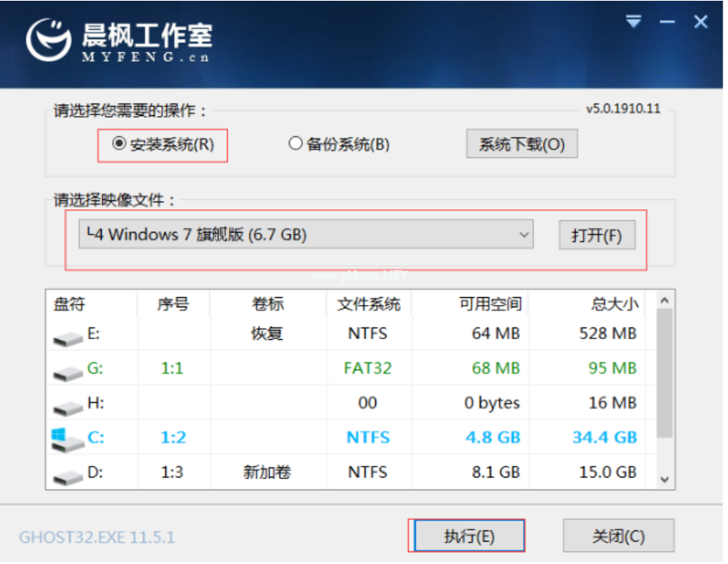Click the C: Windows system drive icon
This screenshot has height=564, width=728.
67,439
